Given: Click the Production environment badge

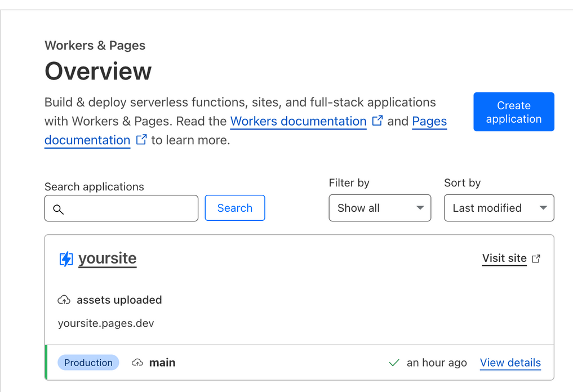Looking at the screenshot, I should coord(88,363).
